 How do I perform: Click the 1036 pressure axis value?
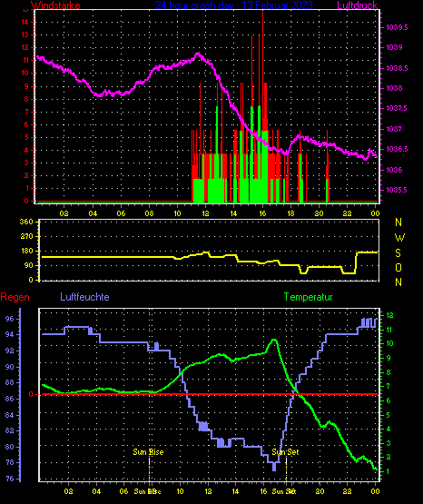coord(394,170)
